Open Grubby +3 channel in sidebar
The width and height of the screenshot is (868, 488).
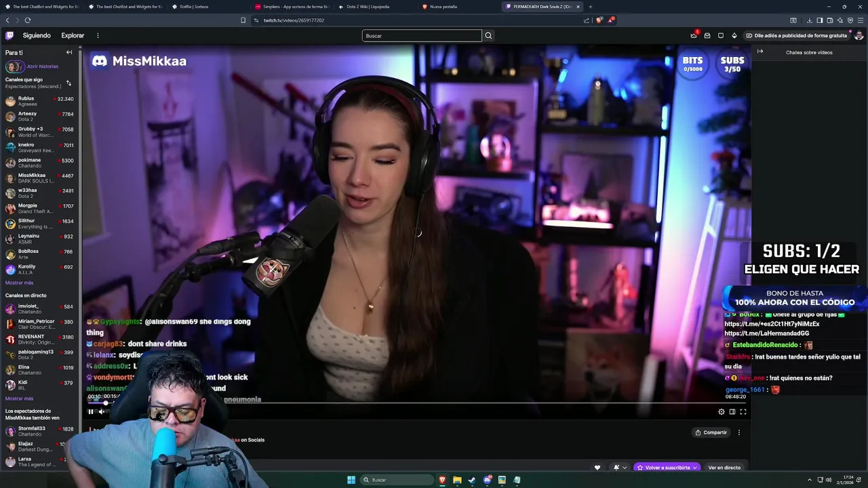pyautogui.click(x=39, y=132)
